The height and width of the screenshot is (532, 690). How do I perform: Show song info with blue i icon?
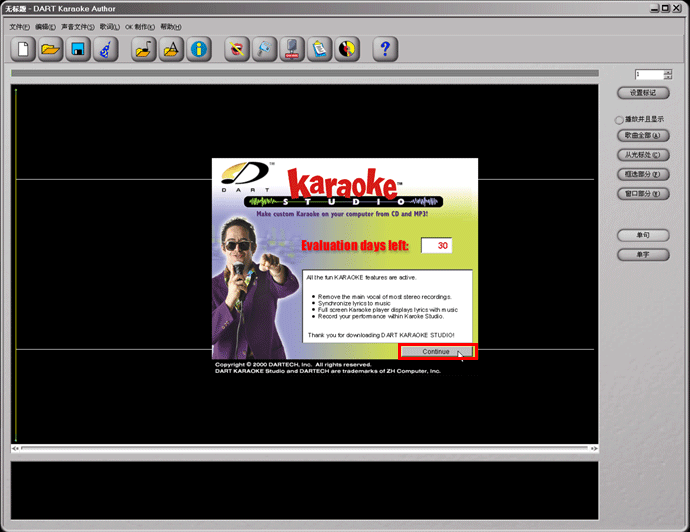tap(199, 49)
